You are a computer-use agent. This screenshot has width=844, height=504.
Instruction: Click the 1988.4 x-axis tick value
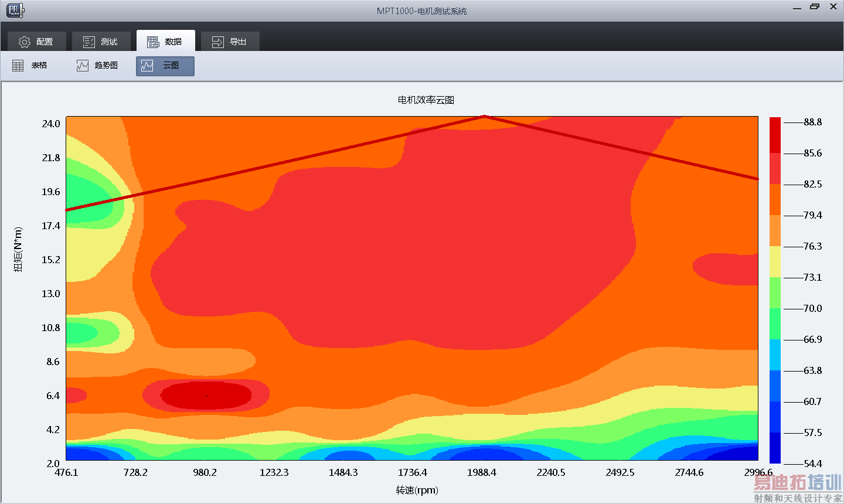coord(482,472)
